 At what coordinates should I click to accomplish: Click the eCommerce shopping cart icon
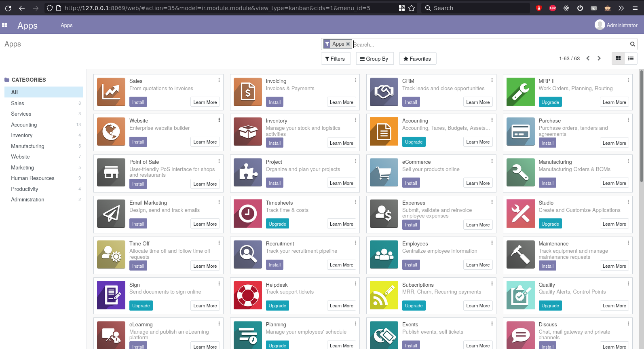click(x=384, y=172)
